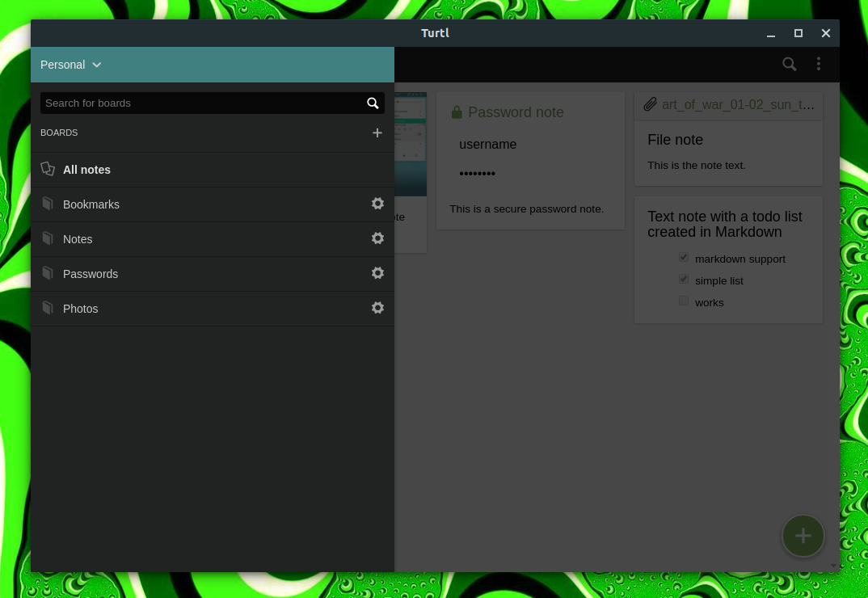The width and height of the screenshot is (868, 598).
Task: Click the lock icon on Password note
Action: [x=457, y=112]
